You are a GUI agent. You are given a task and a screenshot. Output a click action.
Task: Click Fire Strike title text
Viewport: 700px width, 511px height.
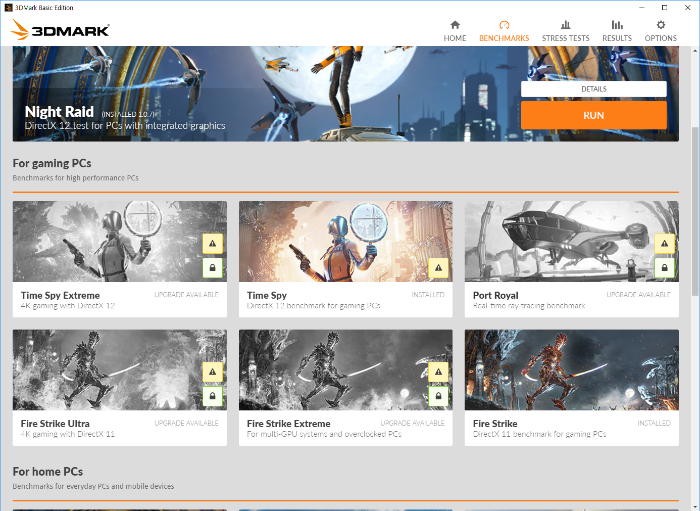coord(495,424)
